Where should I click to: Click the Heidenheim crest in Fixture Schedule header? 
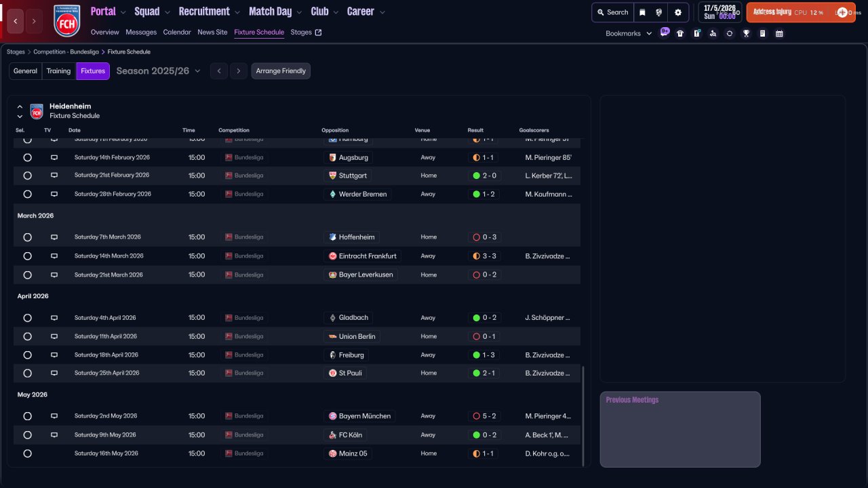[x=37, y=111]
